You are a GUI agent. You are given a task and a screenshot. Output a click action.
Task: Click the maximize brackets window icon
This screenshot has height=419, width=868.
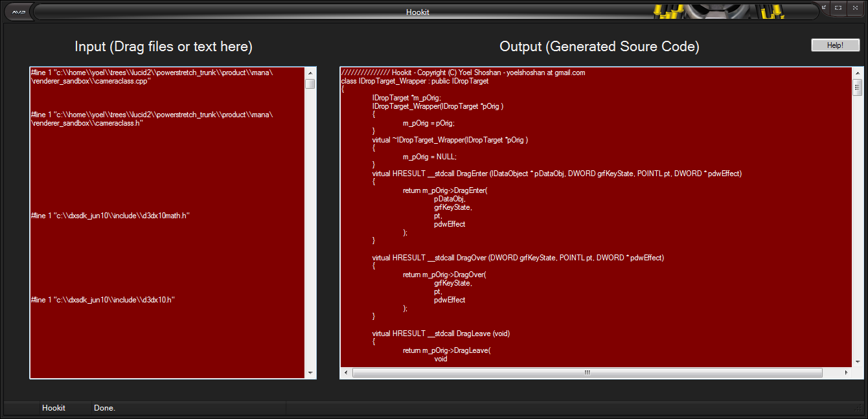(x=838, y=7)
